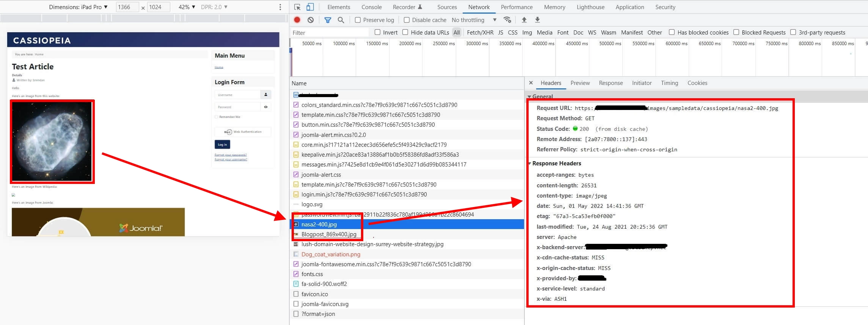Toggle device toolbar icon

[310, 7]
